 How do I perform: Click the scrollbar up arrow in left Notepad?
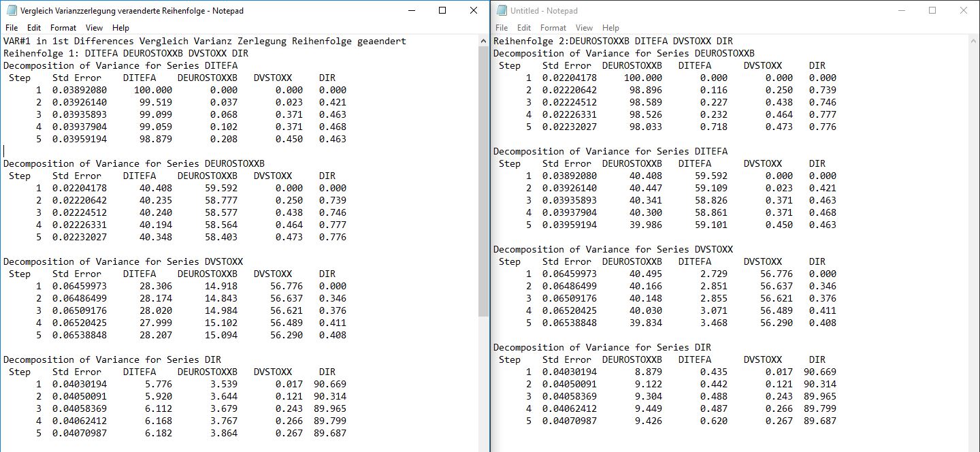tap(482, 39)
